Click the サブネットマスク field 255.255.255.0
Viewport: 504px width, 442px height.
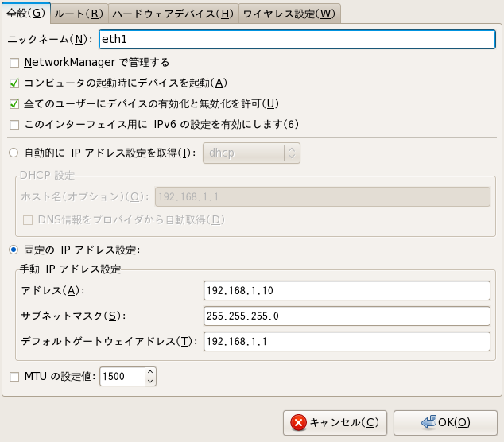click(347, 316)
